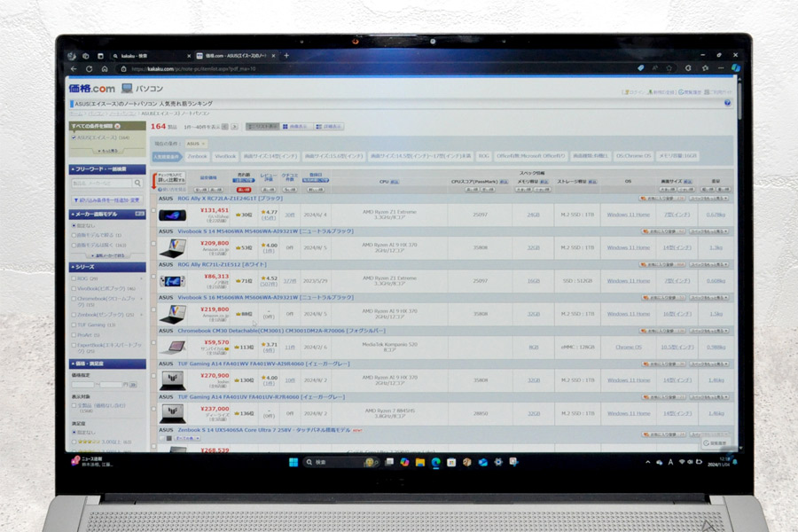Go to next results page arrow
The width and height of the screenshot is (798, 532).
(234, 127)
